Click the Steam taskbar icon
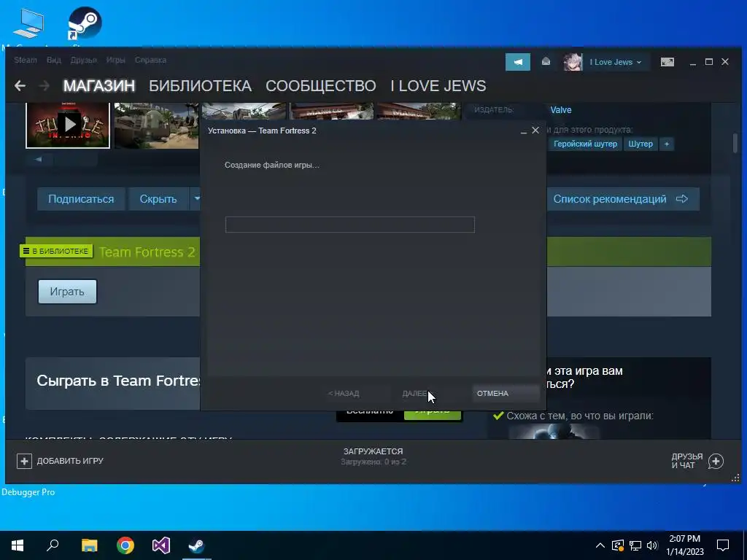The height and width of the screenshot is (560, 747). (x=196, y=545)
